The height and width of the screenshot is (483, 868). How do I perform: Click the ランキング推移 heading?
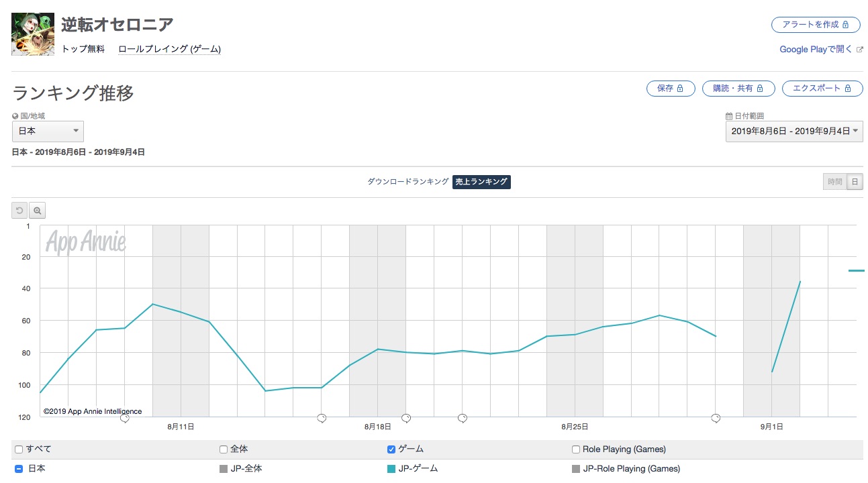pyautogui.click(x=73, y=93)
